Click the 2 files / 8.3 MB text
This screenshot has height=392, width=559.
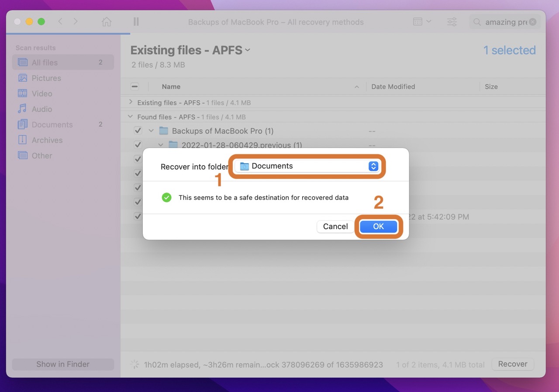click(158, 65)
